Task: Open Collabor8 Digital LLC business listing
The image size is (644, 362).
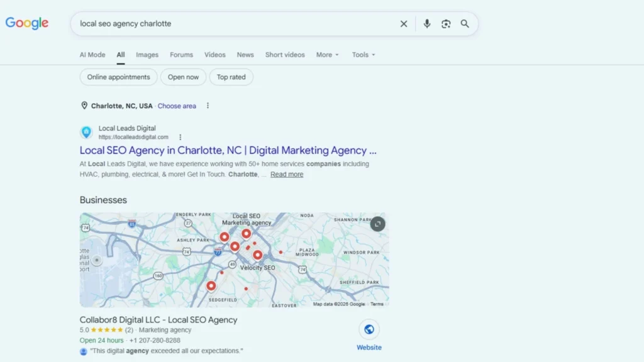Action: [x=158, y=320]
